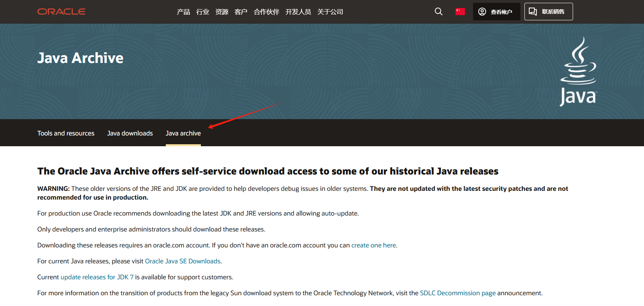Switch to Java downloads tab

coord(130,133)
